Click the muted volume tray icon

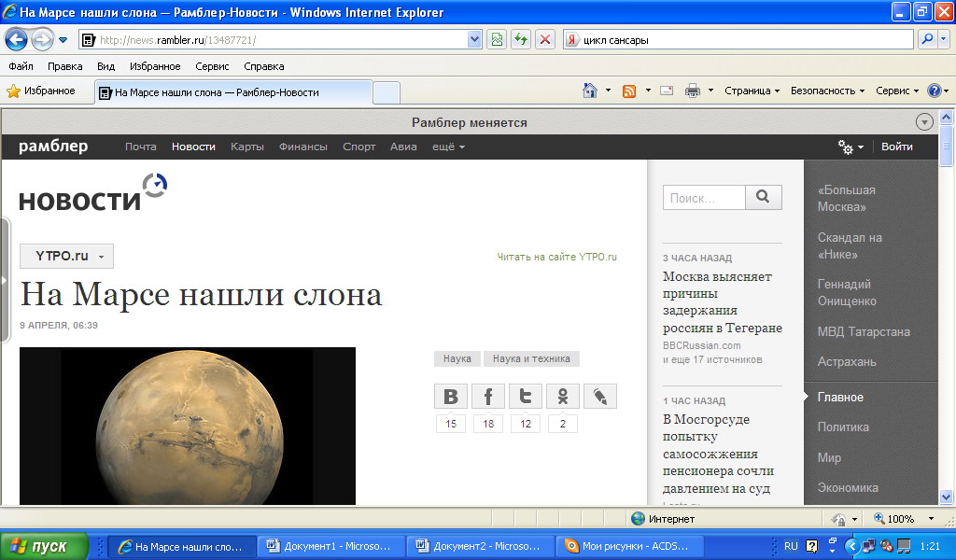click(887, 546)
